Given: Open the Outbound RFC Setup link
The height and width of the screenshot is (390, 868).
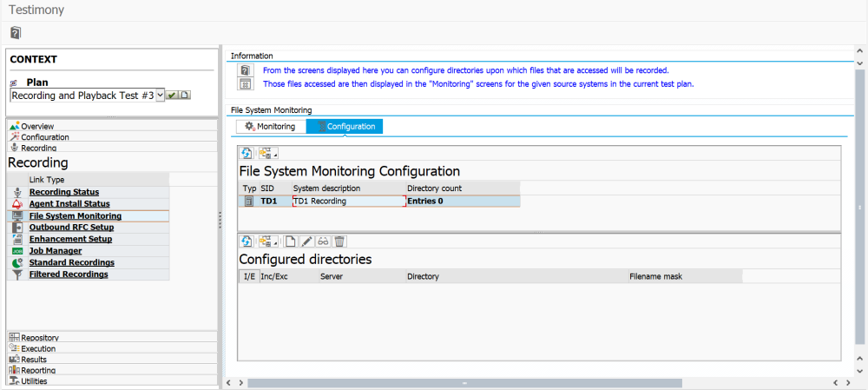Looking at the screenshot, I should [71, 227].
